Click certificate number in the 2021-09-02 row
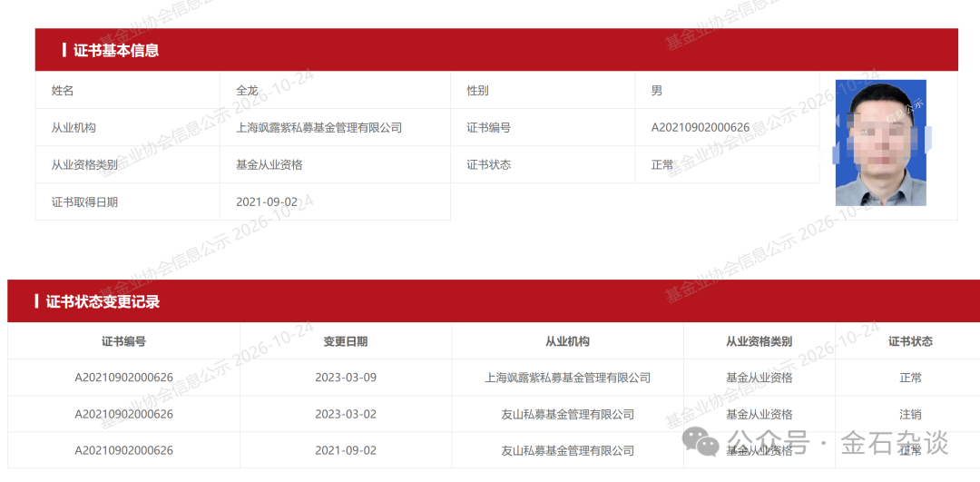 click(123, 450)
